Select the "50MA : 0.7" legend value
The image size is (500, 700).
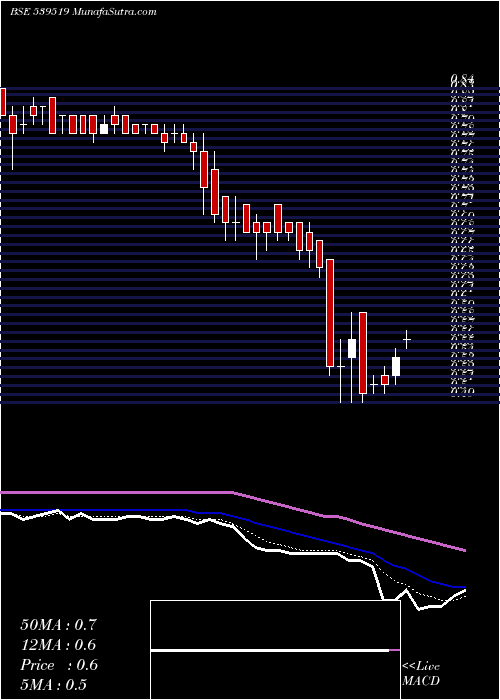click(58, 625)
